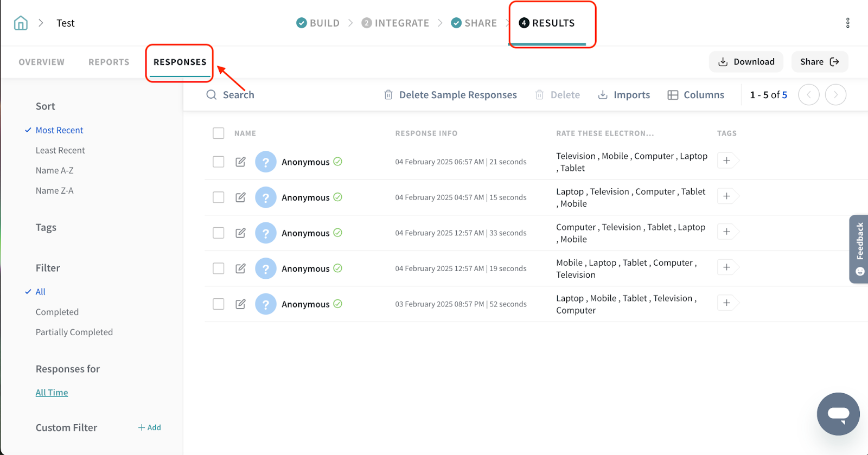Screen dimensions: 868x455
Task: Filter by Partially Completed responses
Action: coord(74,332)
